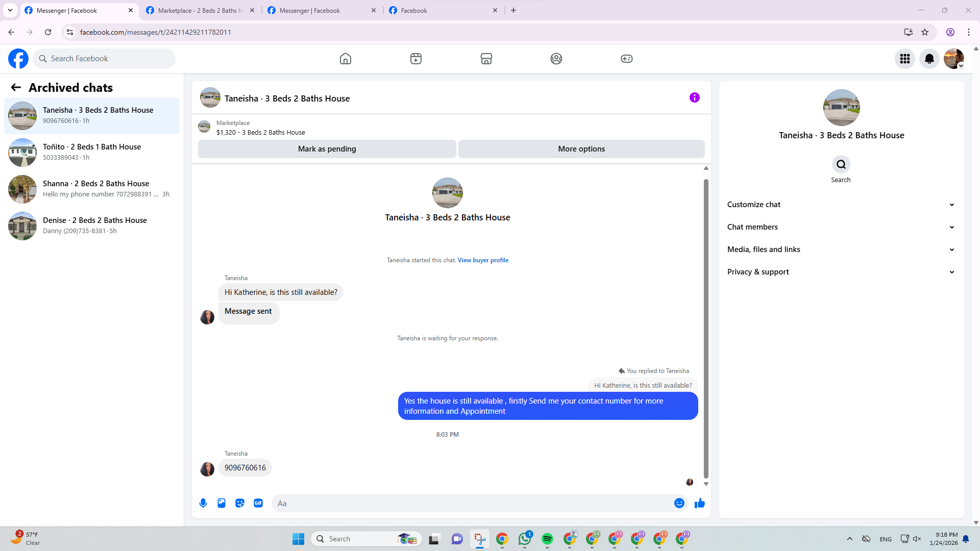980x551 pixels.
Task: Expand Privacy & support section
Action: (841, 272)
